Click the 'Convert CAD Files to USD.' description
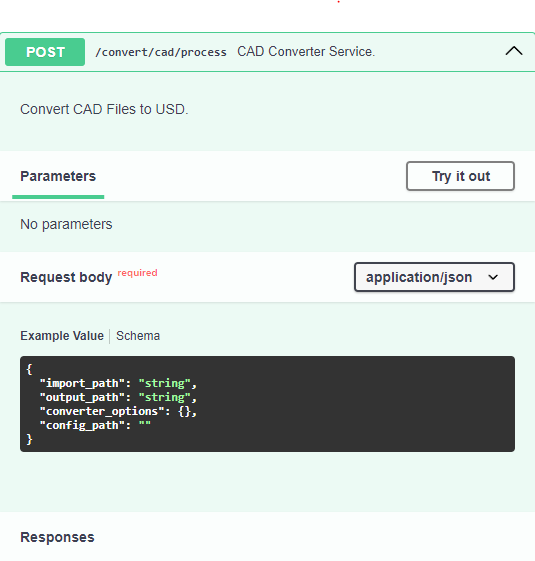This screenshot has height=561, width=535. click(x=104, y=109)
